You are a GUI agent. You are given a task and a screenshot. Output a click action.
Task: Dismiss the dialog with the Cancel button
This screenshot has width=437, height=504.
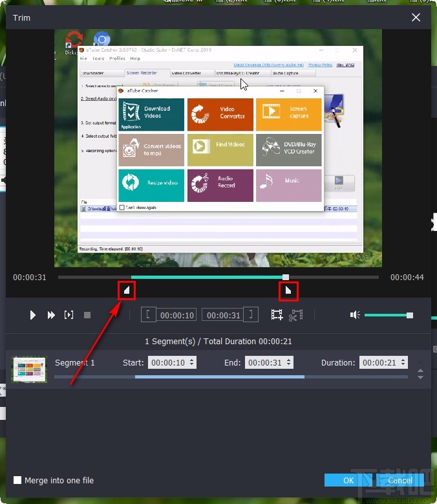pos(400,480)
